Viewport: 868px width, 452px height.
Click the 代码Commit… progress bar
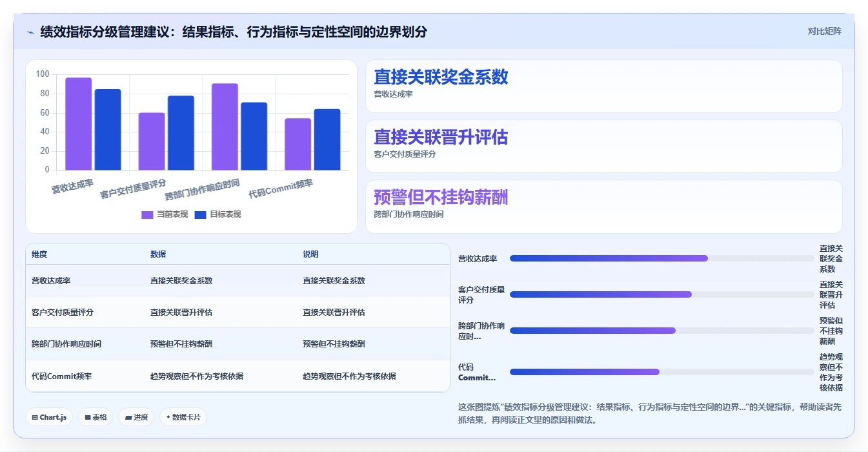pyautogui.click(x=661, y=372)
